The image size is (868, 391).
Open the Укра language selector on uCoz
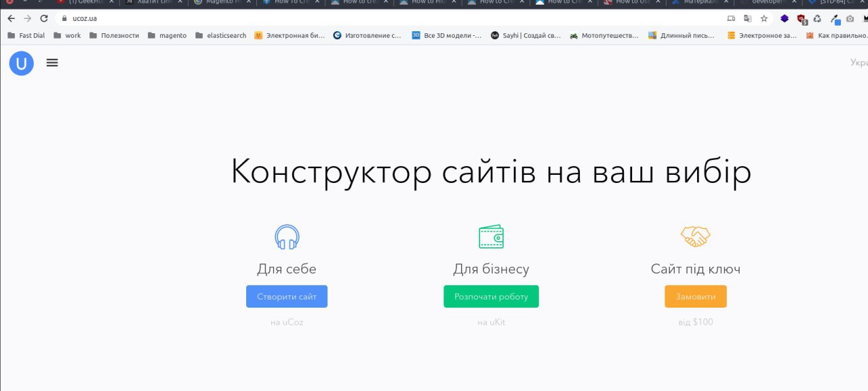859,62
